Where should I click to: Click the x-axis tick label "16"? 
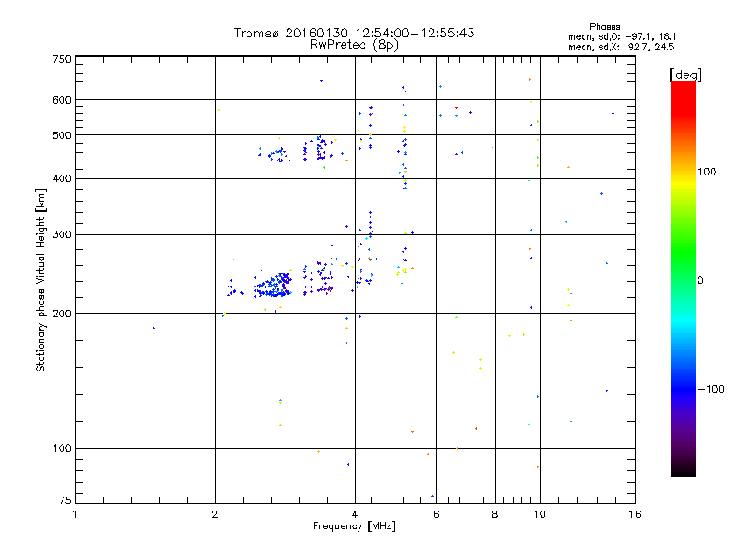point(635,514)
